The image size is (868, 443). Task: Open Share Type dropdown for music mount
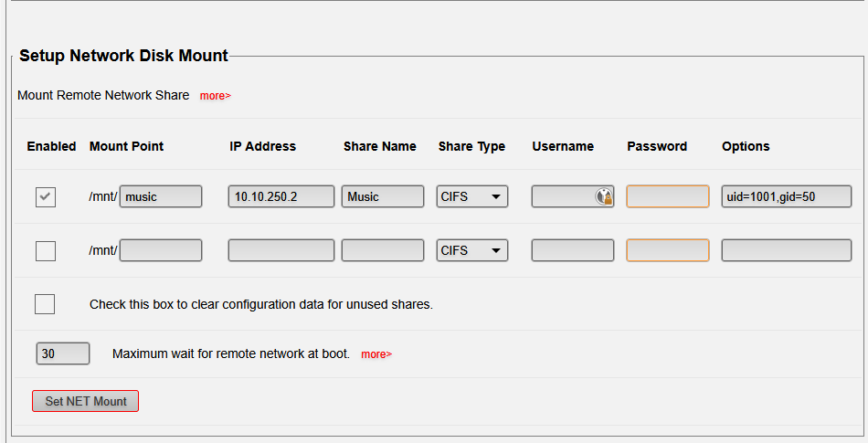pos(472,196)
